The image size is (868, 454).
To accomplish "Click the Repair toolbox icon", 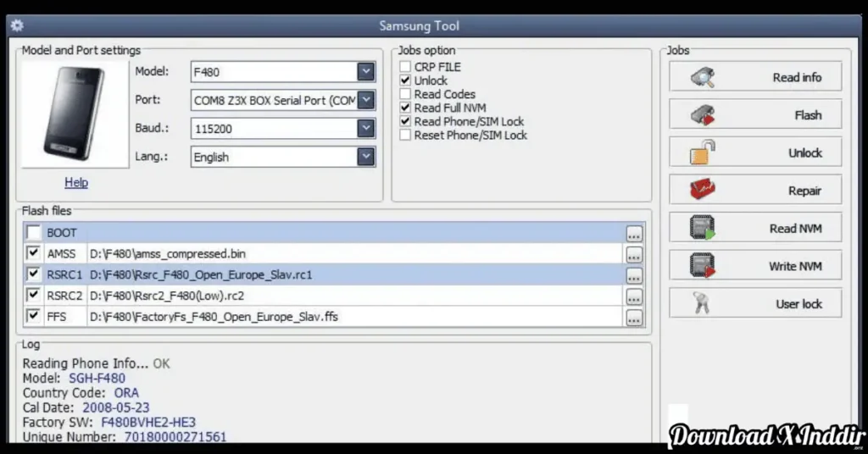I will [x=703, y=190].
